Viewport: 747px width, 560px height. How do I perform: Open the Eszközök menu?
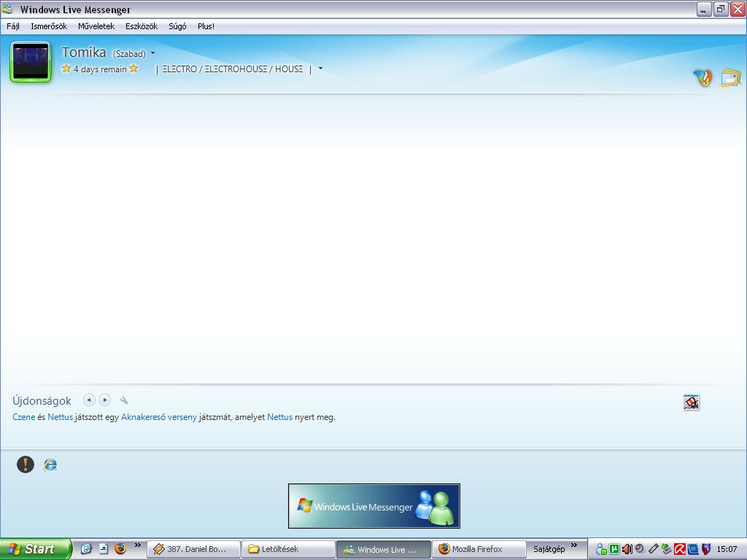(x=142, y=26)
